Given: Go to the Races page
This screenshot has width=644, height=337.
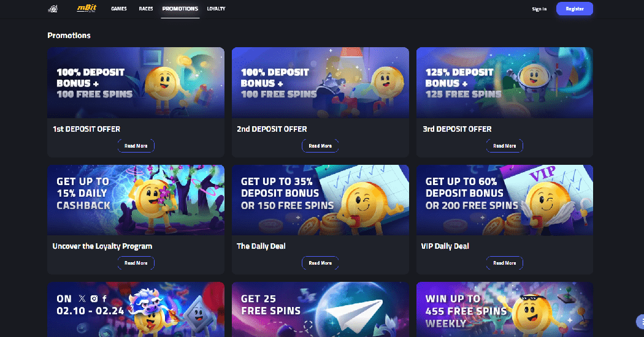Looking at the screenshot, I should coord(146,9).
